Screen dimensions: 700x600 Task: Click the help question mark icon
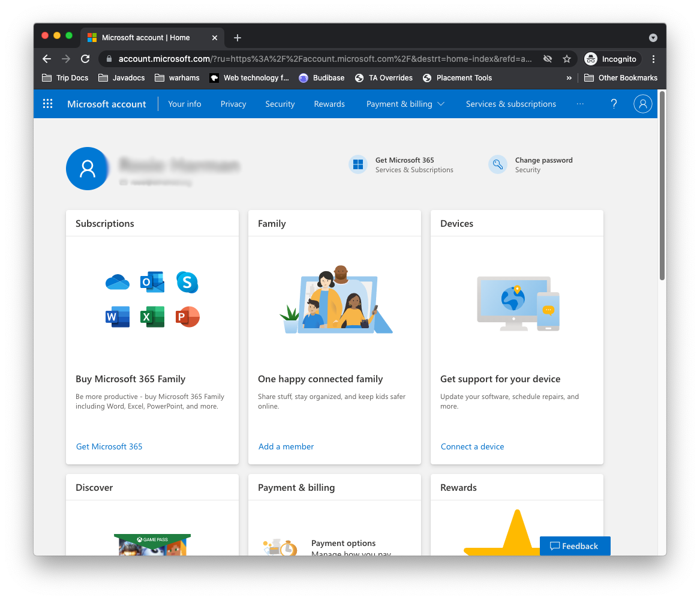[x=614, y=103]
